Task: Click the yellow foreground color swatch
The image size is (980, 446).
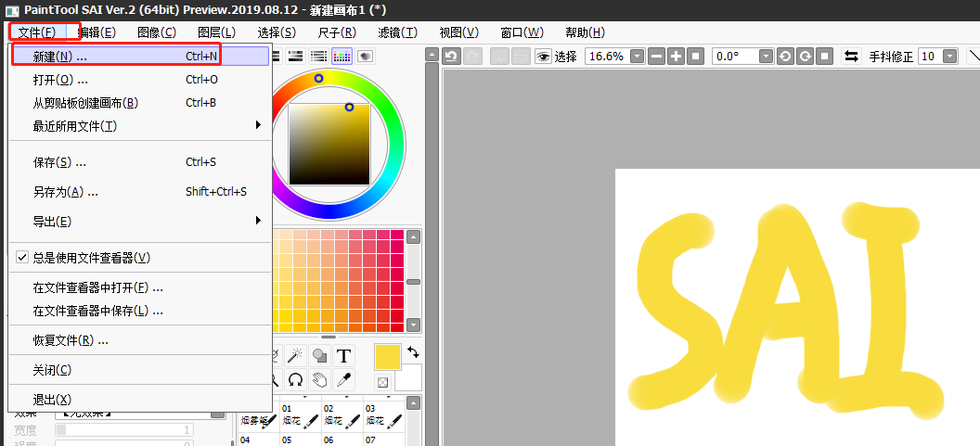Action: 388,356
